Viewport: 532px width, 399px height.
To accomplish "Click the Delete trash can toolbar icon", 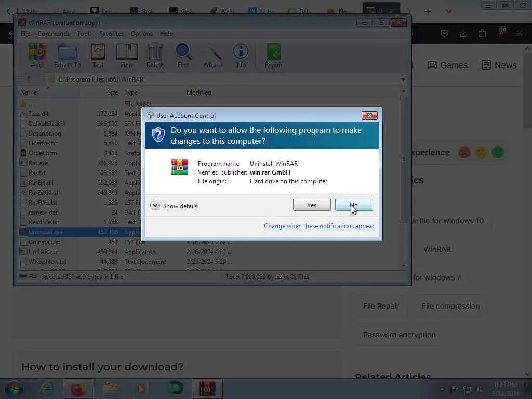I will 155,56.
